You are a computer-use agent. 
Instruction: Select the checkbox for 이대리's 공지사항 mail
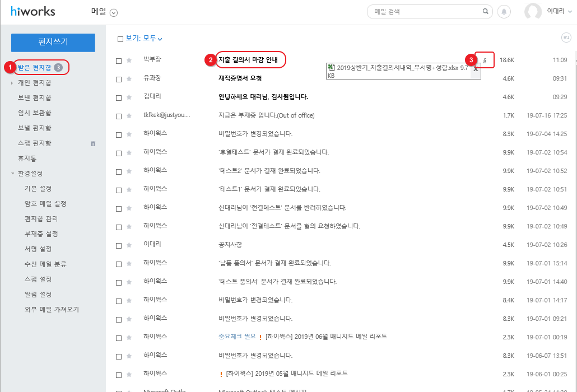[x=119, y=245]
